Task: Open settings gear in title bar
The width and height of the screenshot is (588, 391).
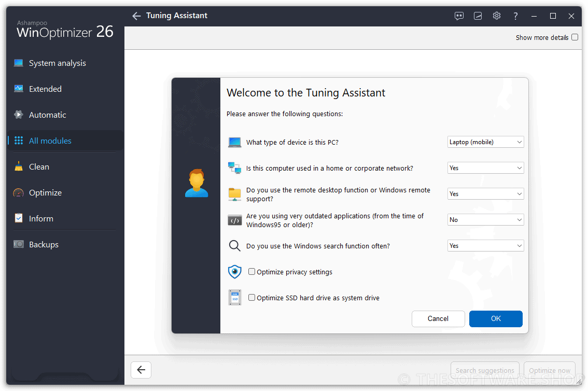Action: click(x=497, y=16)
